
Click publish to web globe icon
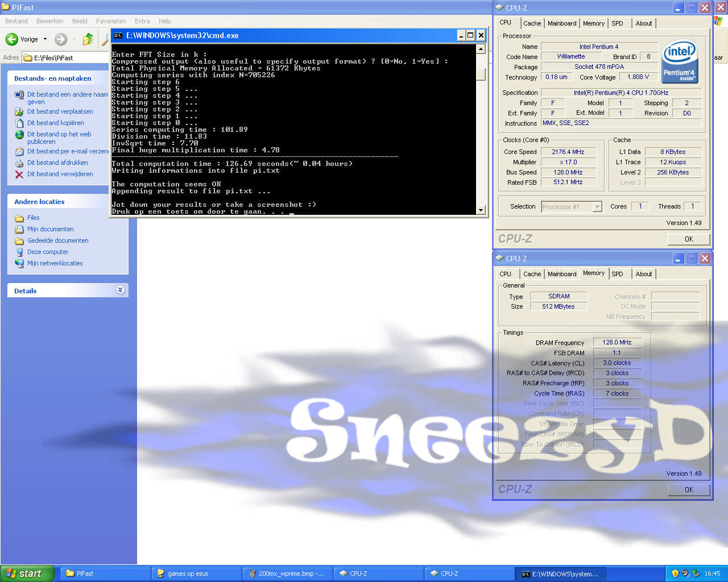[19, 135]
